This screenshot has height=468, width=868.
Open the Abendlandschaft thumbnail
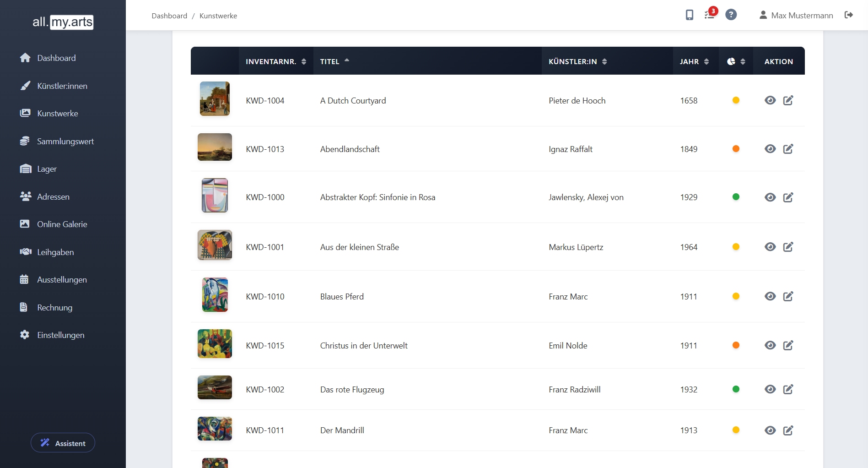pyautogui.click(x=215, y=147)
